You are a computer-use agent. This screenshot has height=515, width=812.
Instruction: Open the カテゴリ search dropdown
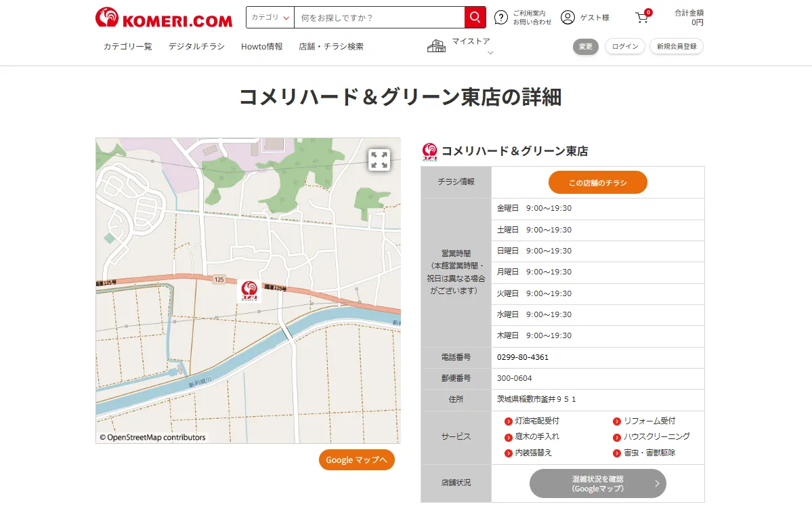click(x=270, y=18)
